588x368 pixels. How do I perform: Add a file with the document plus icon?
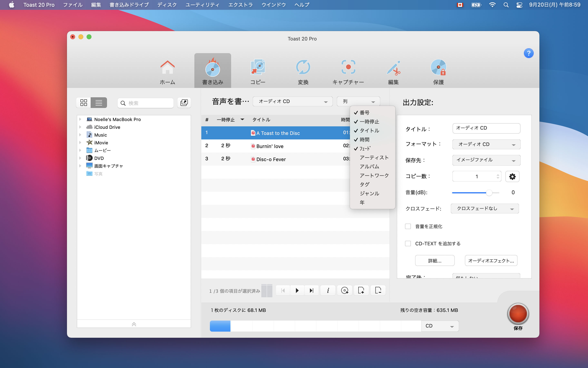point(361,290)
